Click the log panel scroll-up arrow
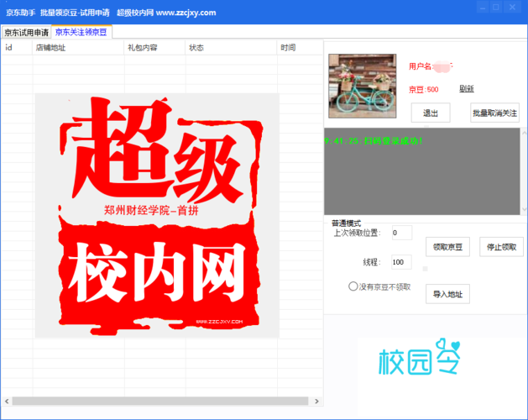The width and height of the screenshot is (528, 420). (x=524, y=134)
